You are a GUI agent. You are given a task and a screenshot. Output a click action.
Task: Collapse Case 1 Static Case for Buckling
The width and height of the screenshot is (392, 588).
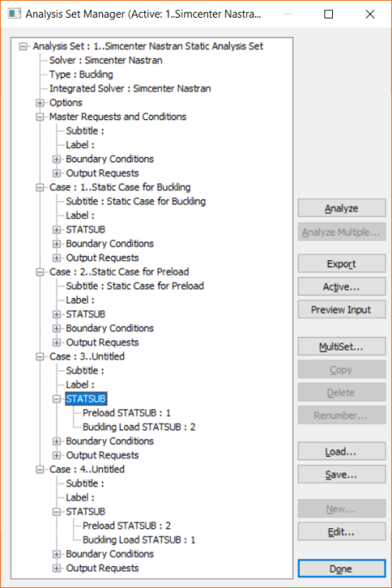pyautogui.click(x=40, y=187)
